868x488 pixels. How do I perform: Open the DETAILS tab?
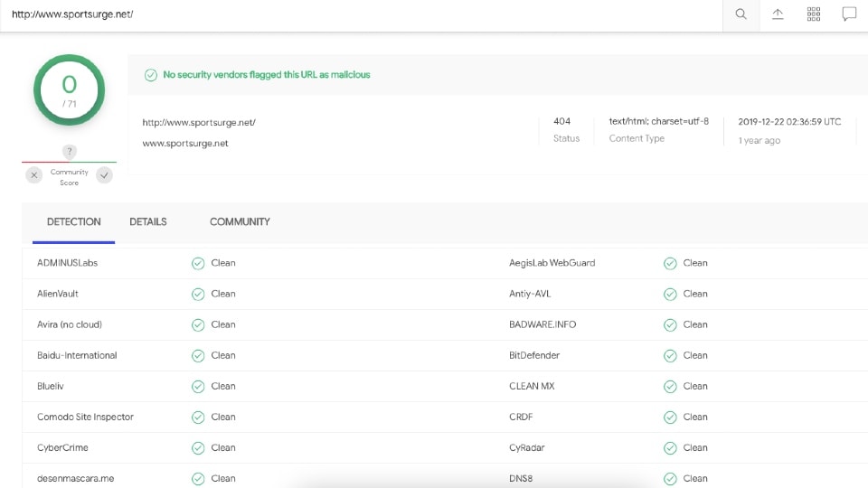click(x=148, y=221)
